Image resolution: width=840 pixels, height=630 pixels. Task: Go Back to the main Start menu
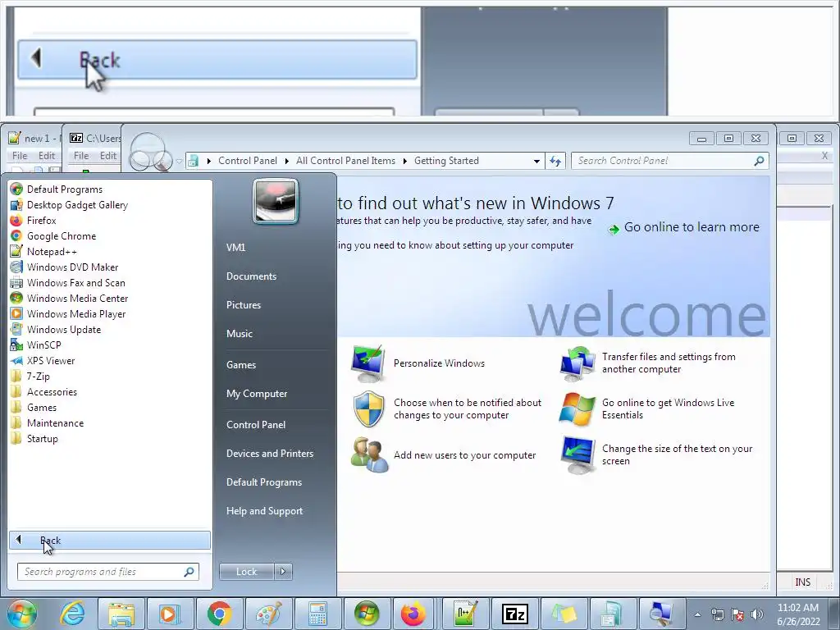pyautogui.click(x=110, y=540)
